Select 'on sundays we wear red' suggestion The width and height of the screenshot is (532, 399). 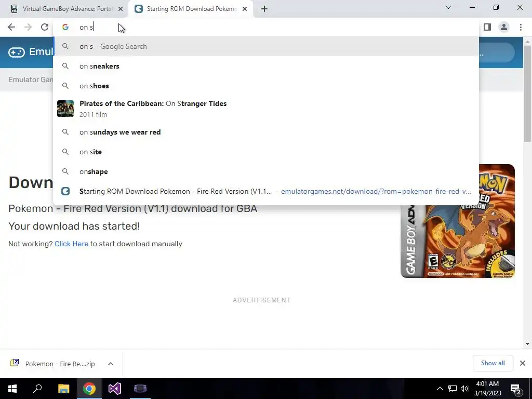(x=266, y=132)
